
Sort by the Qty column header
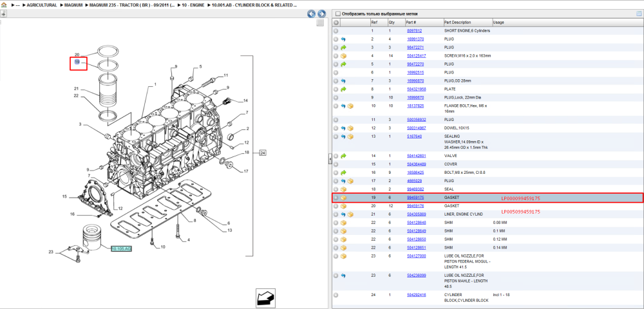coord(391,23)
